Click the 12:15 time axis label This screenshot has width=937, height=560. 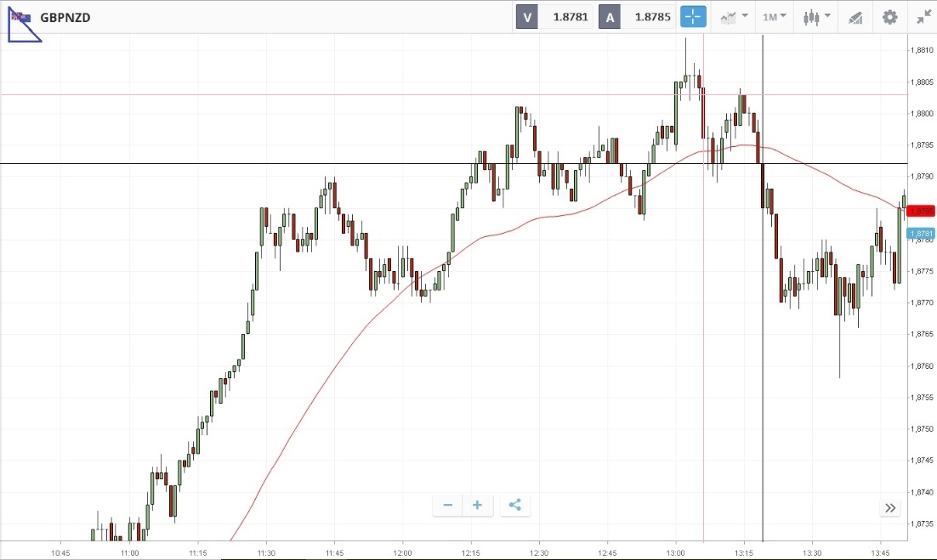[x=471, y=553]
